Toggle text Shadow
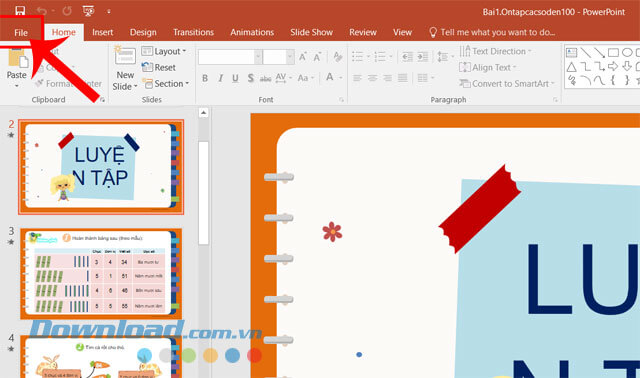Image resolution: width=640 pixels, height=378 pixels. [251, 78]
